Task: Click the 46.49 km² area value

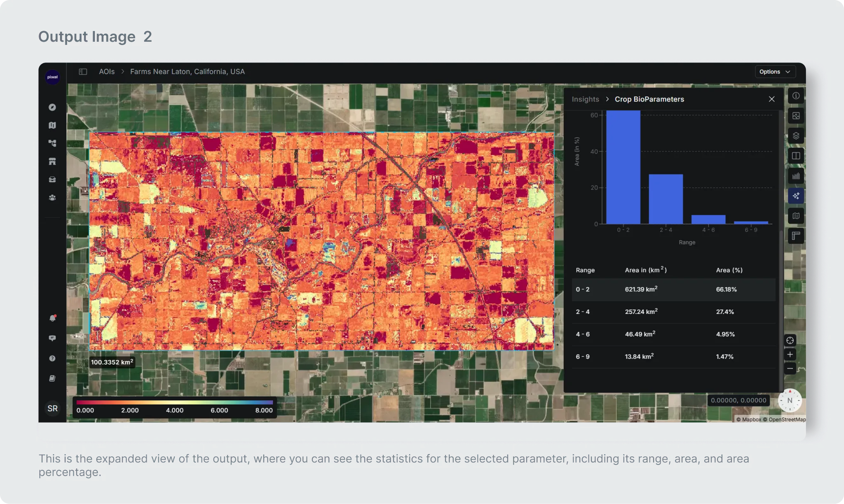Action: (640, 334)
